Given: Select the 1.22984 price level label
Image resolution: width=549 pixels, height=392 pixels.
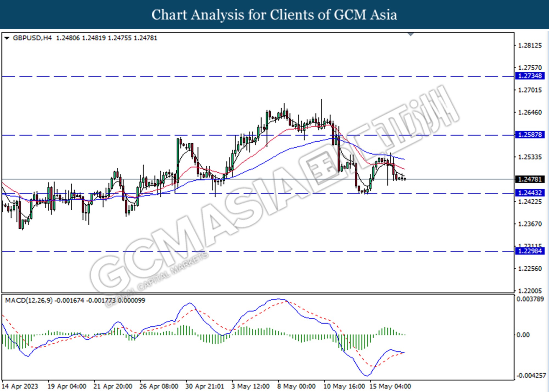Looking at the screenshot, I should (530, 251).
